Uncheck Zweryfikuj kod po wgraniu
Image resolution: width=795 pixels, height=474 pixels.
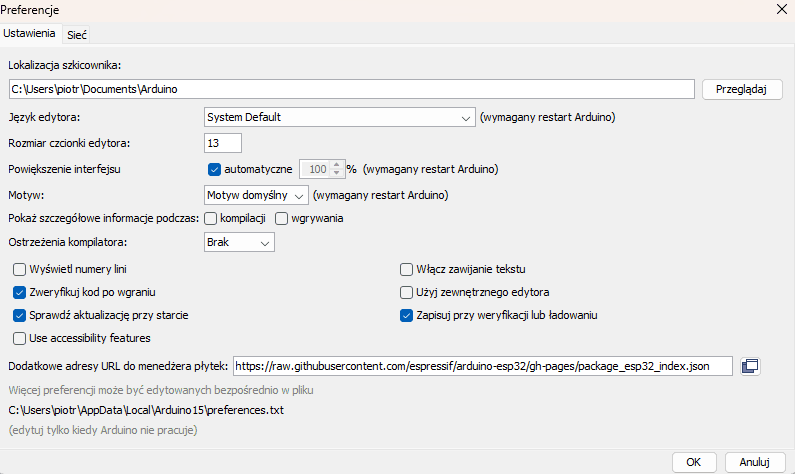pos(19,292)
